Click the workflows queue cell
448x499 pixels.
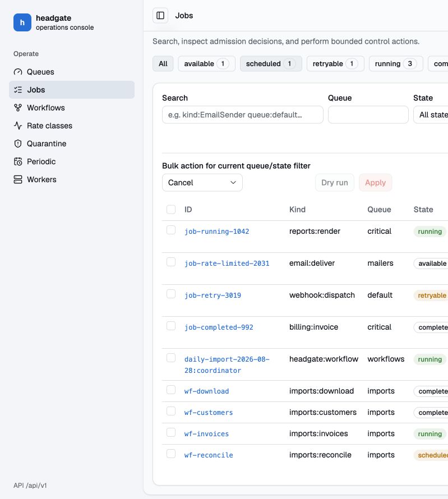coord(386,359)
